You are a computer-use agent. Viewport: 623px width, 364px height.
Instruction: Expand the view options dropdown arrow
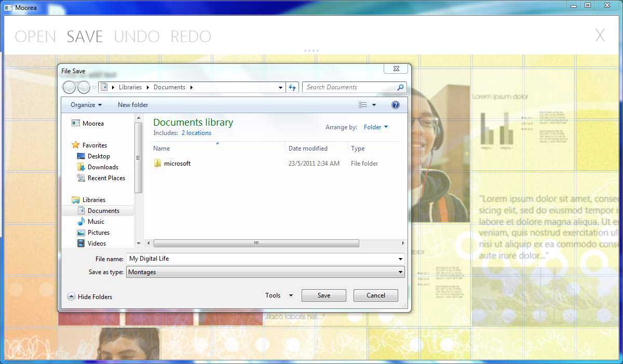point(374,105)
